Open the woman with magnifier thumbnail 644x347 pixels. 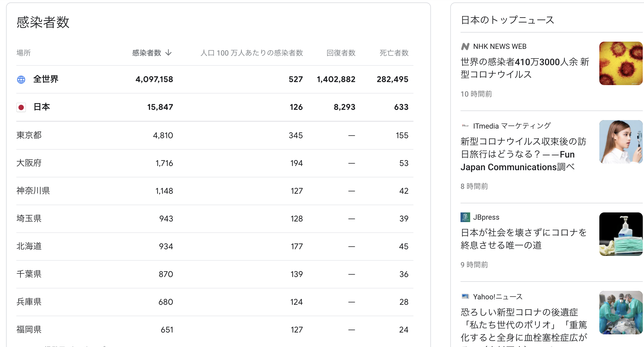click(x=621, y=142)
